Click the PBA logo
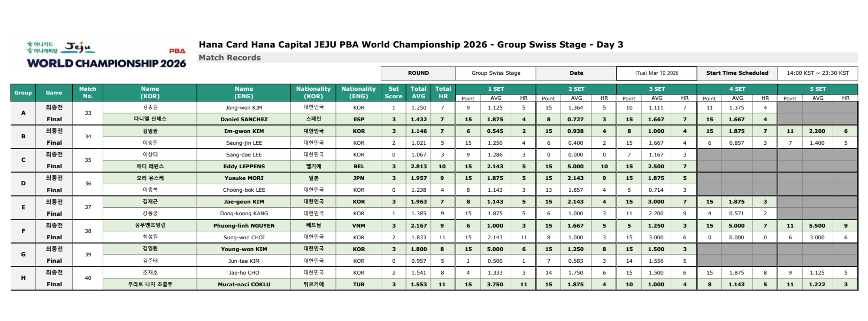The image size is (868, 321). [177, 51]
